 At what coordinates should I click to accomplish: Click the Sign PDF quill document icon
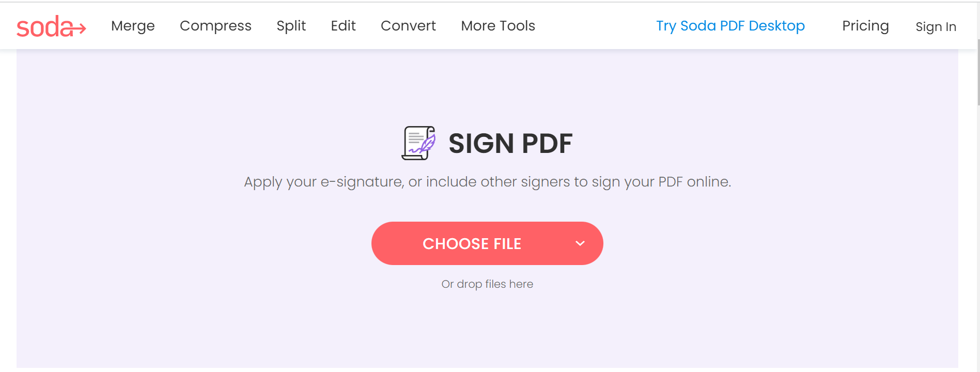(x=418, y=143)
